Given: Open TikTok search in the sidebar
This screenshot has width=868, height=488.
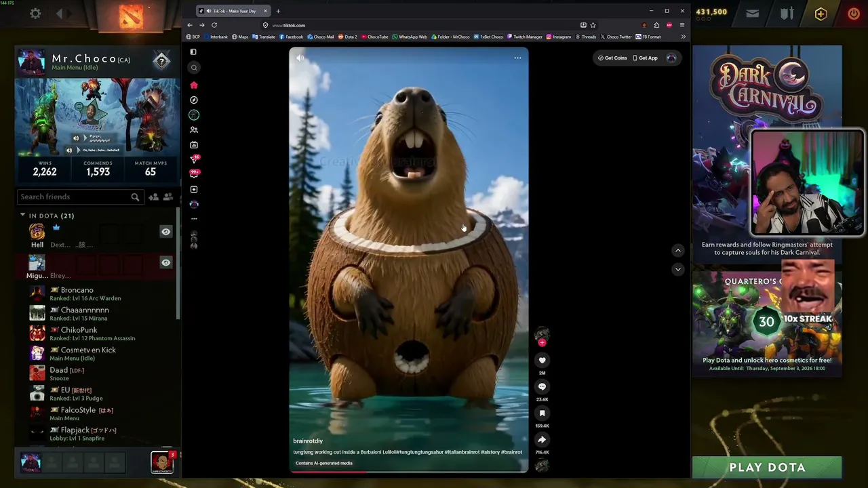Looking at the screenshot, I should (x=194, y=67).
